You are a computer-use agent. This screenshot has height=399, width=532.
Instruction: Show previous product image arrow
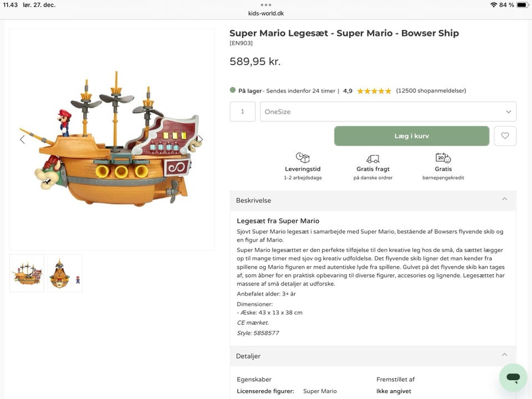pyautogui.click(x=22, y=140)
